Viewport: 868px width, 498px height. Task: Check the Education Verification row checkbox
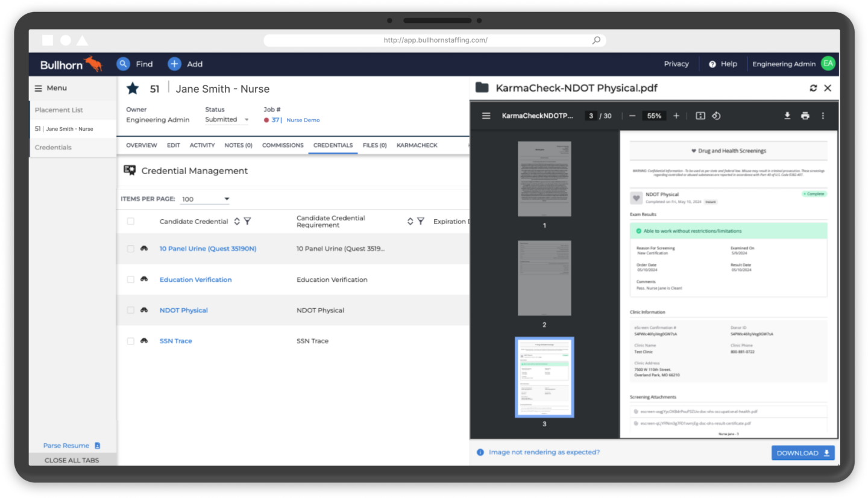pos(131,279)
